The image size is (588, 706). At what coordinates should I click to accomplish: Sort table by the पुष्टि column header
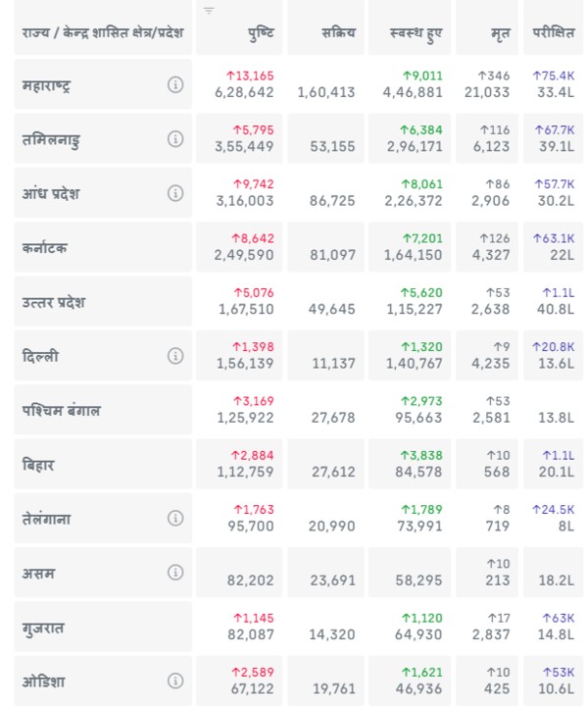[x=261, y=32]
